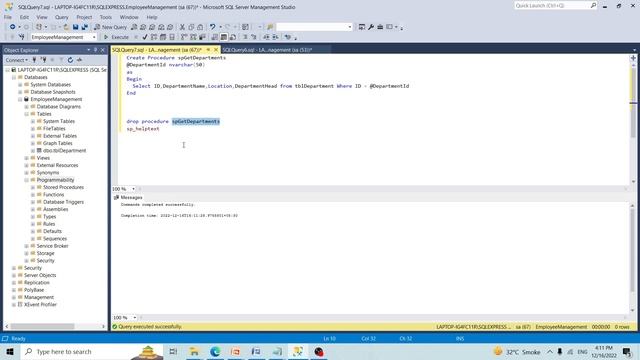Select the Management node in tree
Viewport: 640px width, 360px height.
click(38, 298)
